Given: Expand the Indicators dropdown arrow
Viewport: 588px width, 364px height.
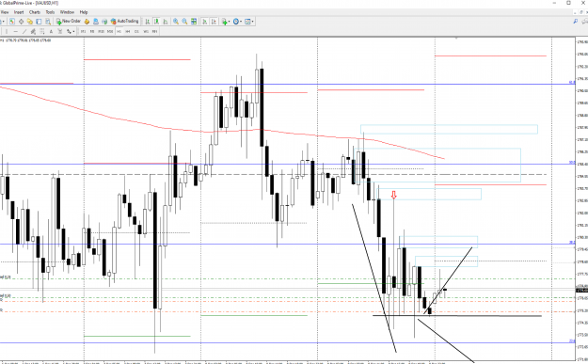Looking at the screenshot, I should click(230, 22).
